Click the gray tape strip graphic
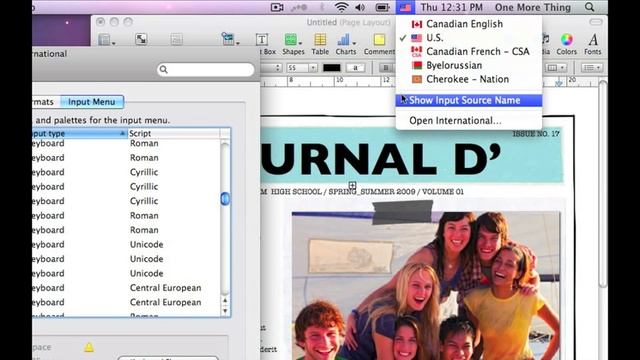The image size is (640, 360). coord(402,213)
